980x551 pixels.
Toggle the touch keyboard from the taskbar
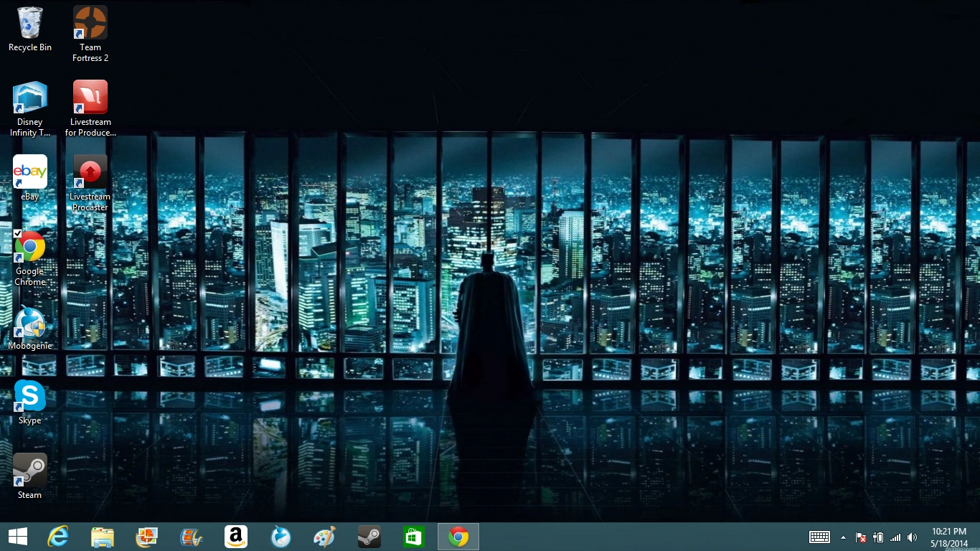pyautogui.click(x=819, y=537)
